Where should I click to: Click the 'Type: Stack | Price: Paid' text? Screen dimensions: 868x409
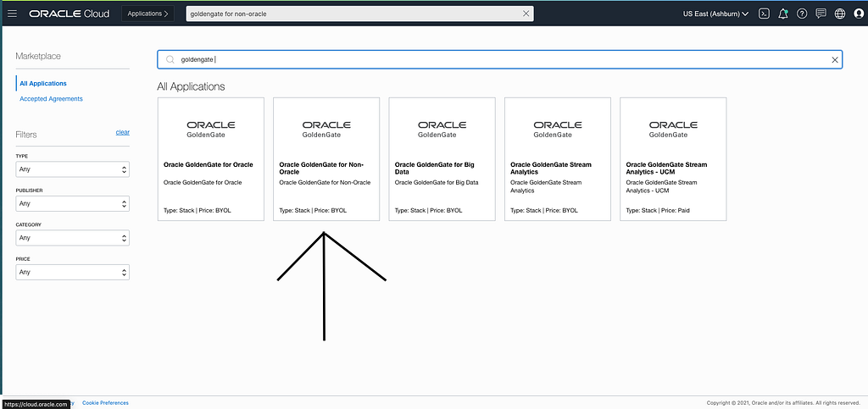click(658, 211)
